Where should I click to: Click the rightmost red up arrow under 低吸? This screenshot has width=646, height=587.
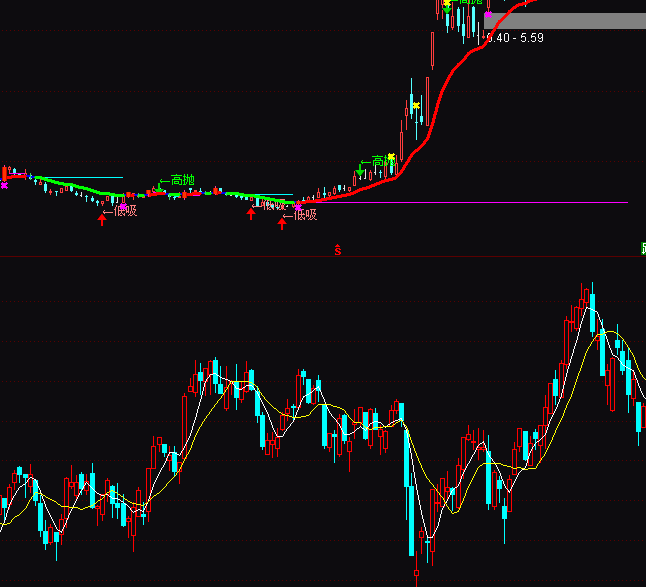click(282, 222)
